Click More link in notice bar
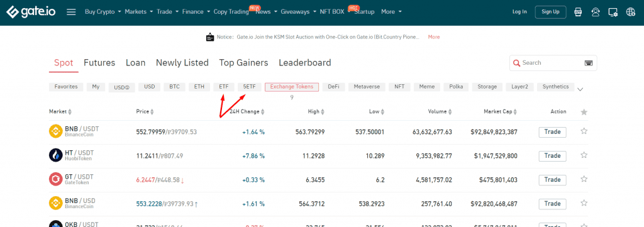Viewport: 644px width, 227px height. pos(434,37)
